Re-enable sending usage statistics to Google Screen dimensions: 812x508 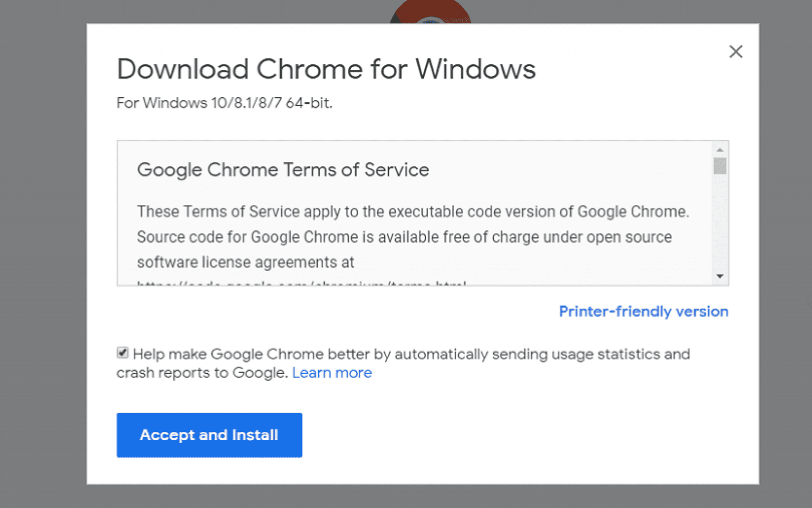click(x=122, y=353)
